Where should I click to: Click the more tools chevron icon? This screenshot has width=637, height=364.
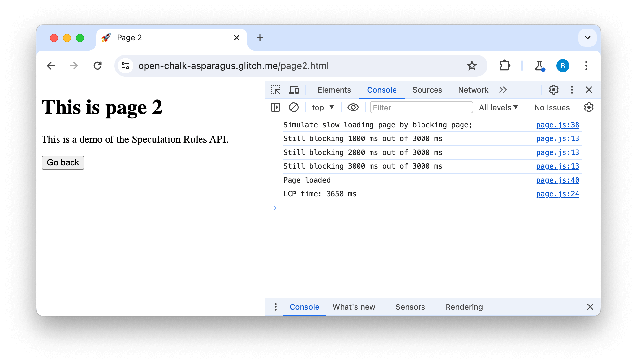503,90
